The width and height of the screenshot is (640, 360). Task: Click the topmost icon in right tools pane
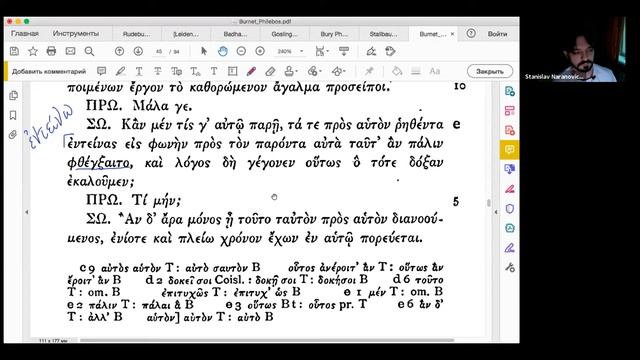[509, 91]
